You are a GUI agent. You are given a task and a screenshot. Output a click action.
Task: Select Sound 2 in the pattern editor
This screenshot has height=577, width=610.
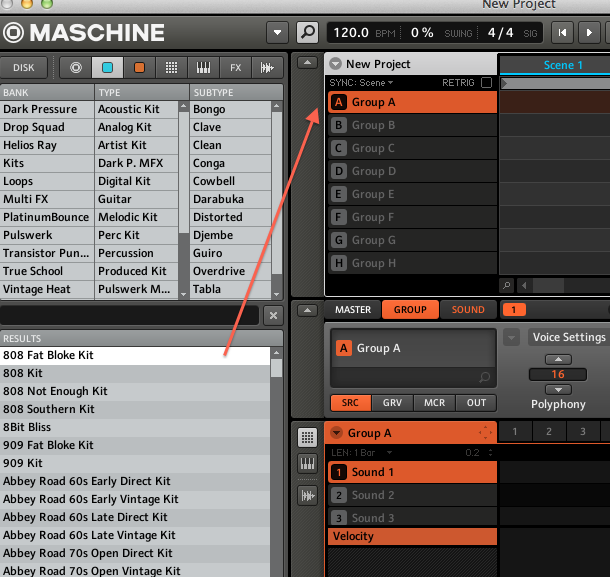412,495
